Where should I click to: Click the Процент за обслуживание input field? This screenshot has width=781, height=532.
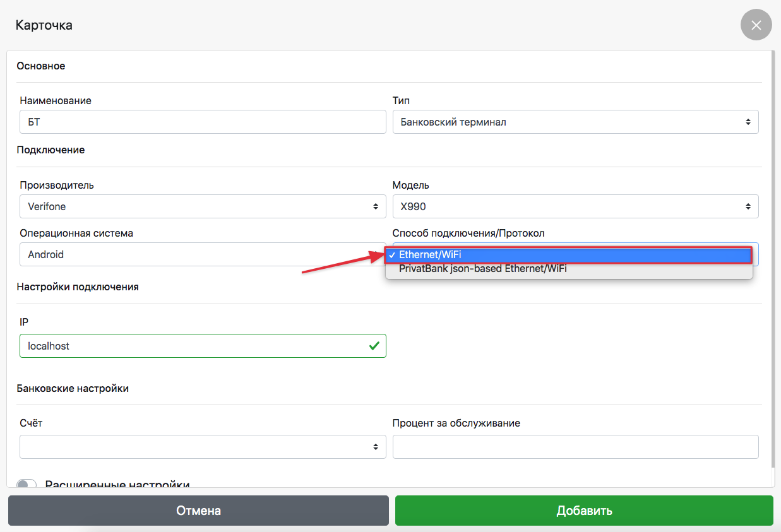575,447
